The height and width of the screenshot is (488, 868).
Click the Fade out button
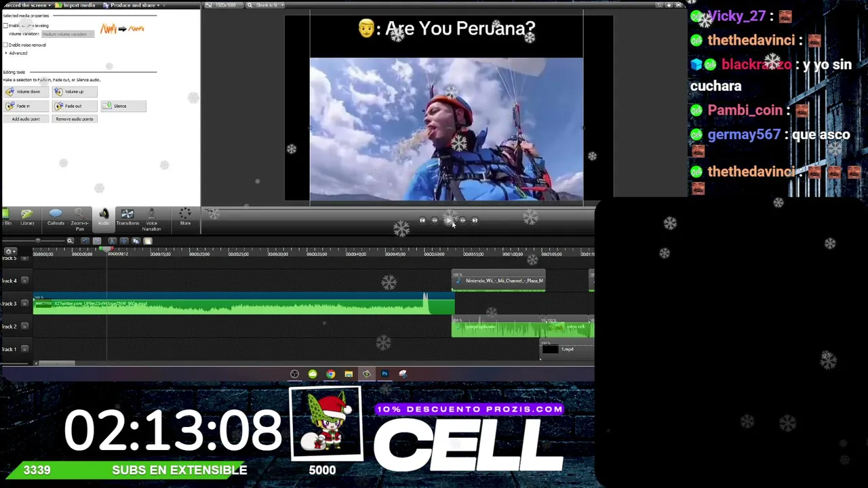point(75,106)
